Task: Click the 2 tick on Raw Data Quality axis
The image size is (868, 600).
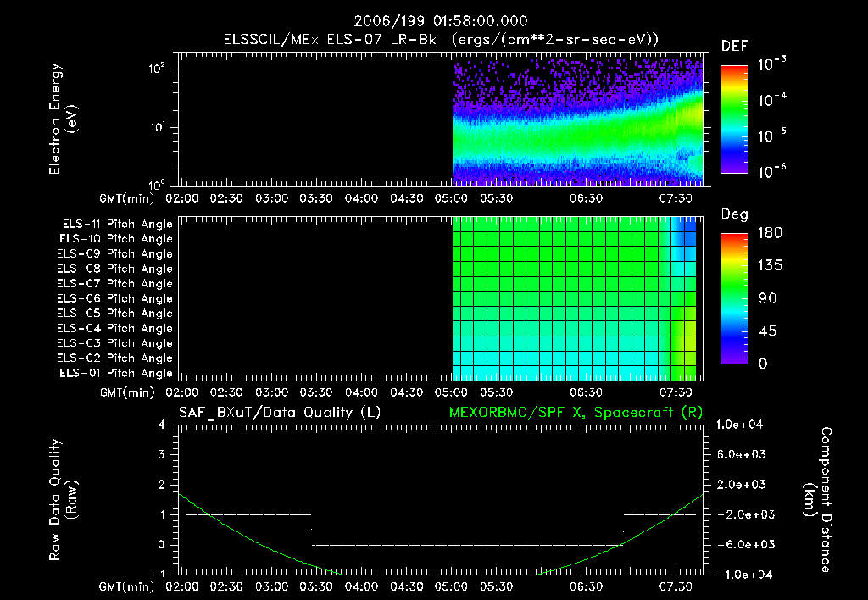Action: 162,484
